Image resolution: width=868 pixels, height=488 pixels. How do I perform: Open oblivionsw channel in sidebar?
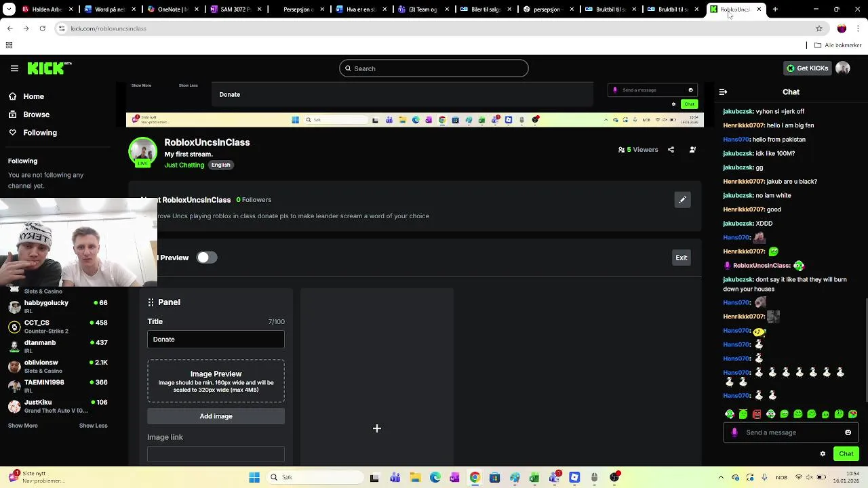(x=58, y=366)
